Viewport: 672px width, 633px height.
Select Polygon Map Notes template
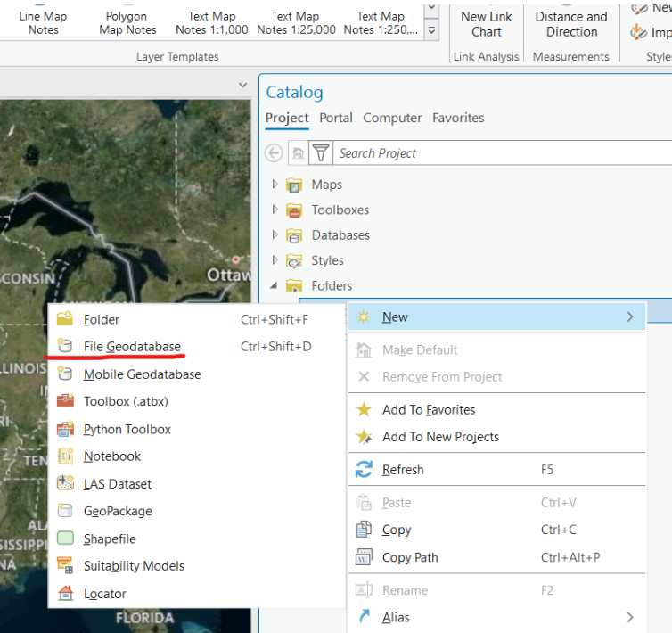[127, 22]
